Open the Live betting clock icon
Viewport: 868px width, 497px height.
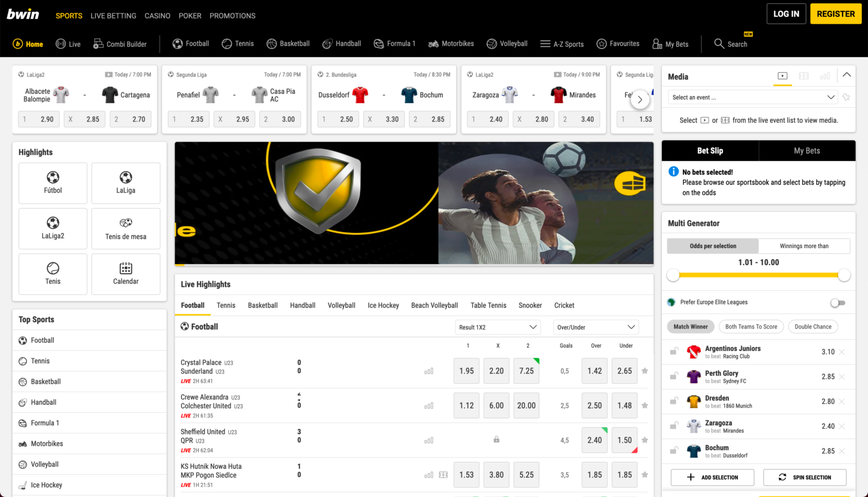coord(60,44)
